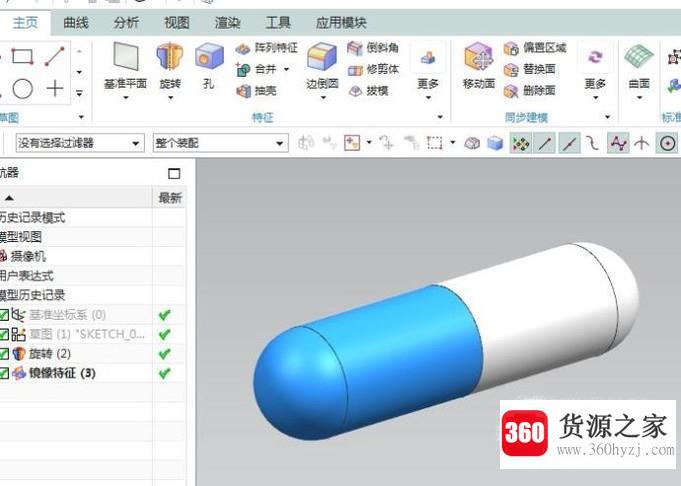Click 抽壳 shell tool
The image size is (681, 486).
tap(257, 90)
